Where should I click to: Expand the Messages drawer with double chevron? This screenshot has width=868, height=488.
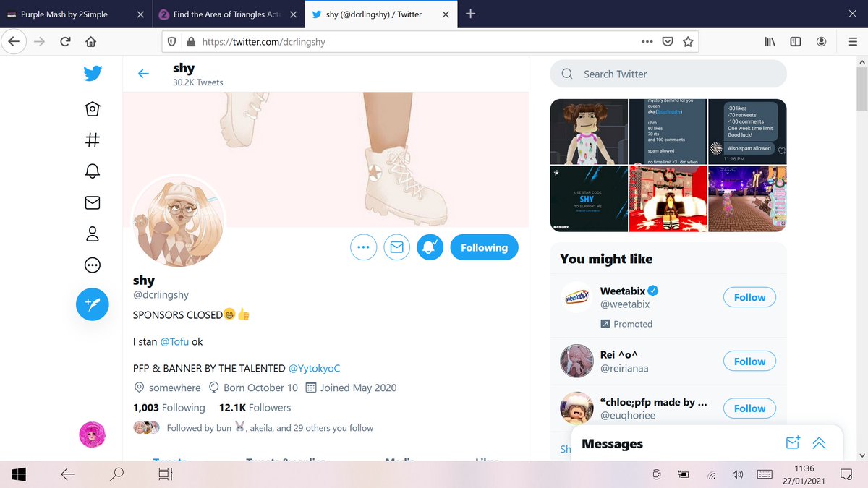[x=819, y=443]
